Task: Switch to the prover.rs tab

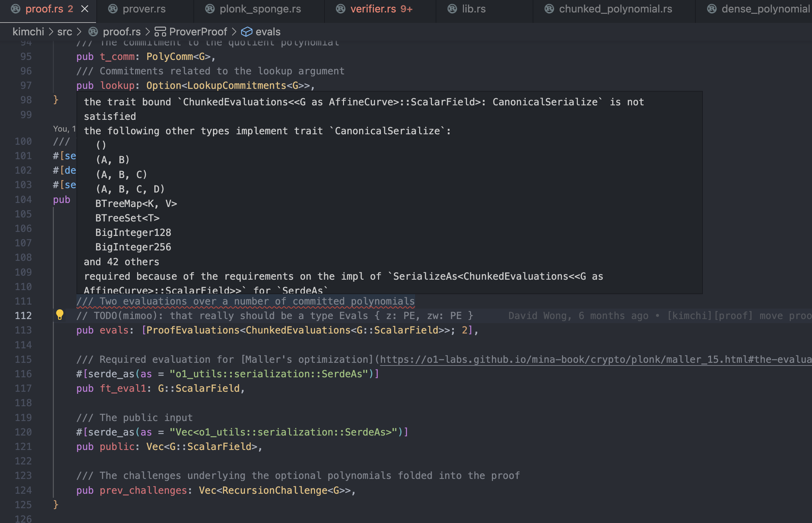Action: [144, 9]
